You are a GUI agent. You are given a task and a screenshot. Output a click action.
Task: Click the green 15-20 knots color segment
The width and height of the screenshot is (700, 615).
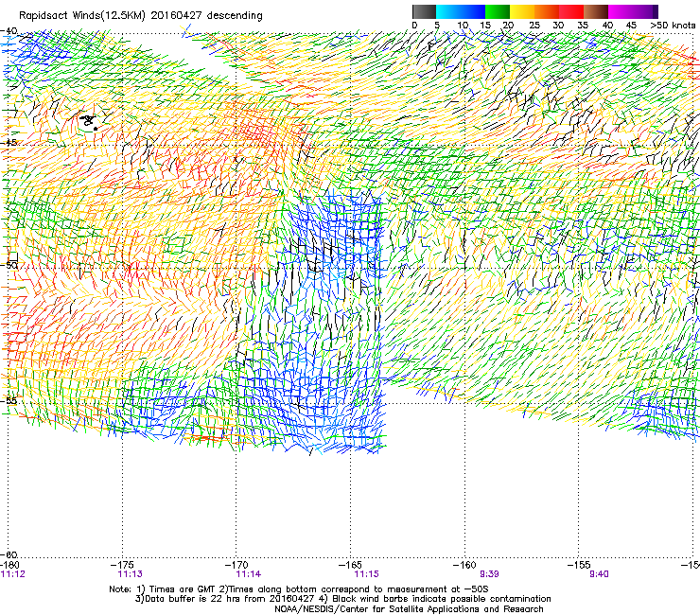498,11
